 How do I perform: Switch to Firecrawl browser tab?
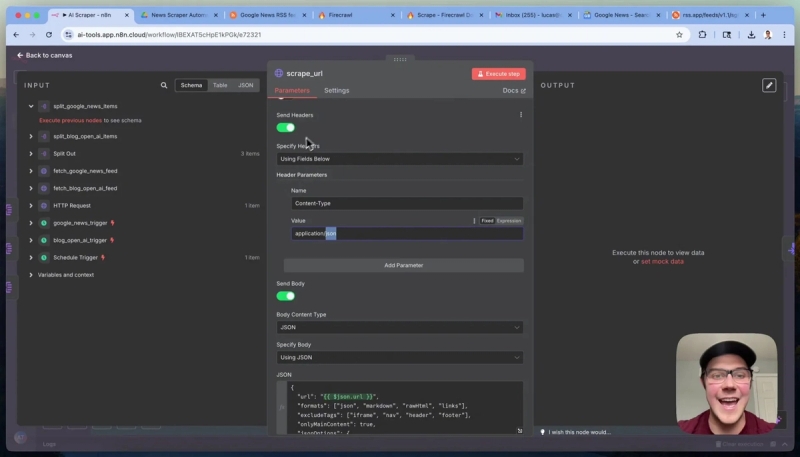[357, 15]
